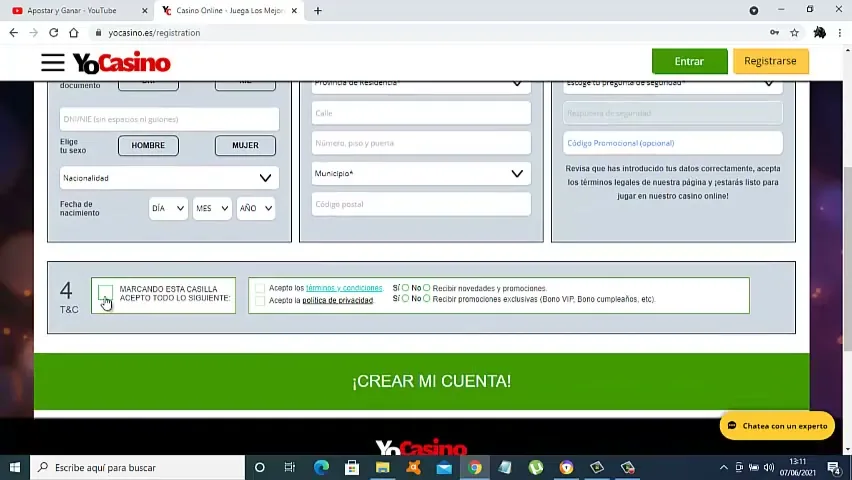Tick the 'Marcando esta casilla' accept-all checkbox
Screen dimensions: 852x480
click(x=105, y=292)
